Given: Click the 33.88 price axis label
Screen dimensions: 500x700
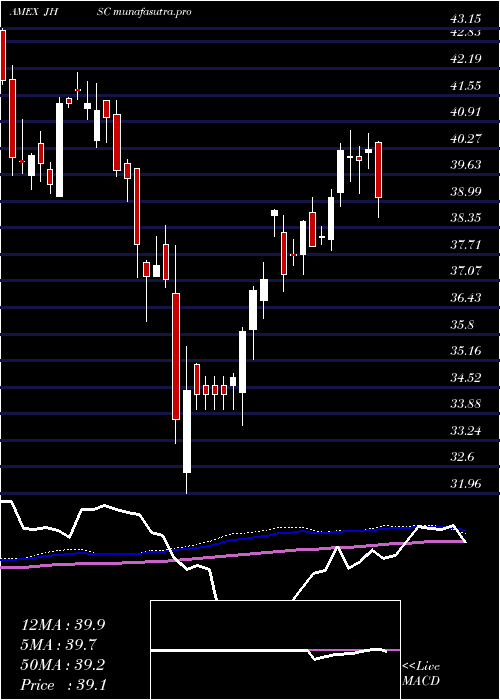Looking at the screenshot, I should click(x=466, y=404).
